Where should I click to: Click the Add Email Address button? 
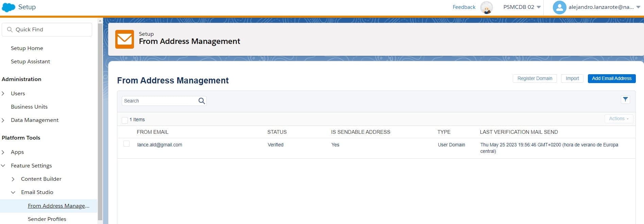click(x=611, y=78)
